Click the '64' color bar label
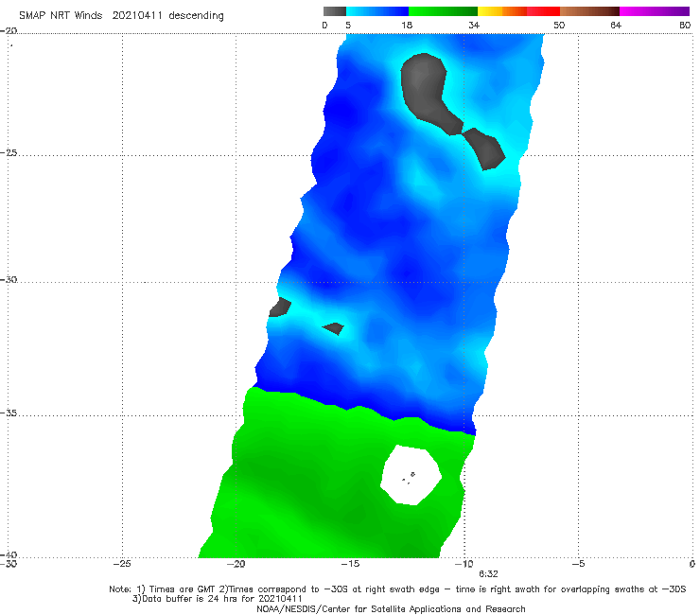 click(616, 26)
